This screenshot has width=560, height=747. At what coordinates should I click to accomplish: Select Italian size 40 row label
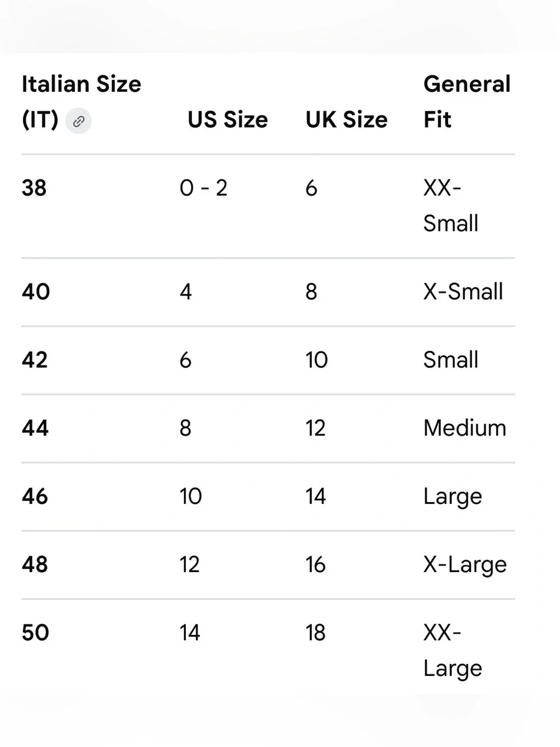click(36, 292)
